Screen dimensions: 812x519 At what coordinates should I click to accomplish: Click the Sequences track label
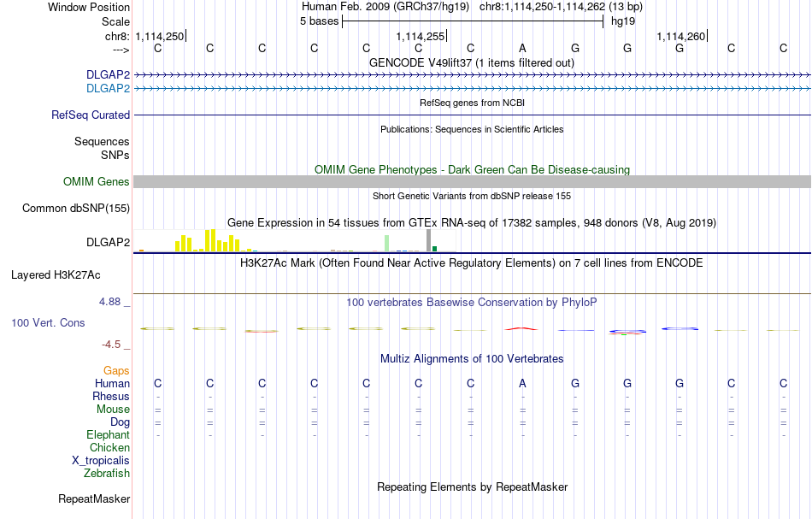pos(102,141)
